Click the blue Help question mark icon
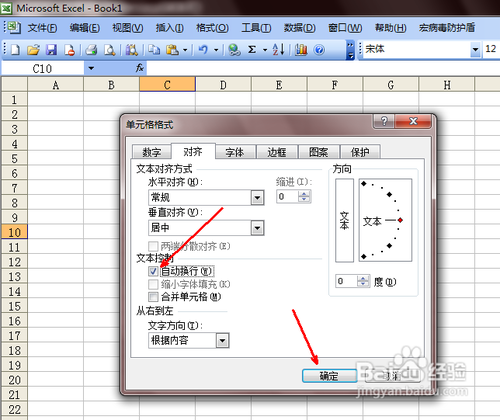The width and height of the screenshot is (500, 420). pyautogui.click(x=319, y=50)
